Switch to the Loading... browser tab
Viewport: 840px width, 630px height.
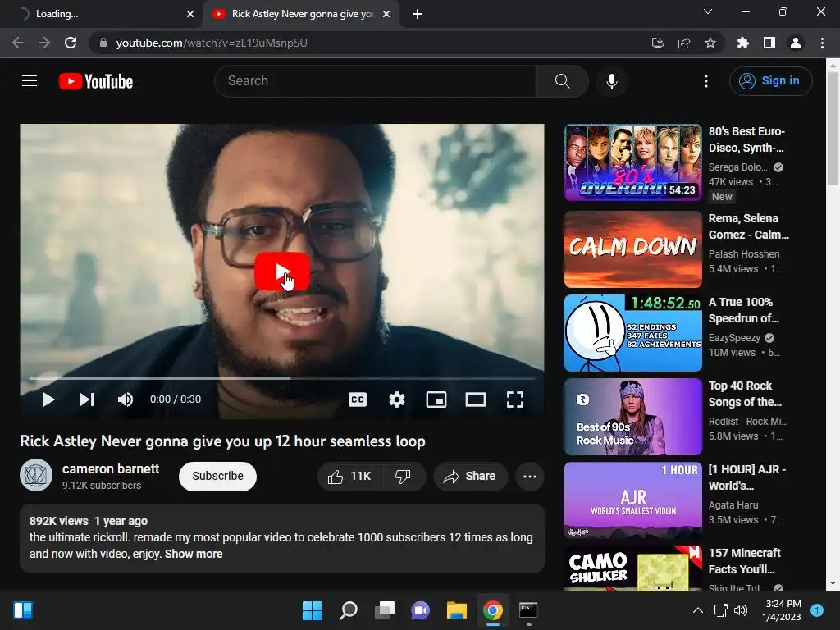tap(101, 14)
